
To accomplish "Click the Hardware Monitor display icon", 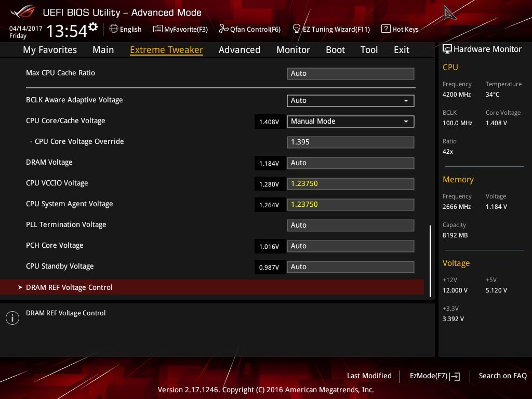I will (447, 49).
